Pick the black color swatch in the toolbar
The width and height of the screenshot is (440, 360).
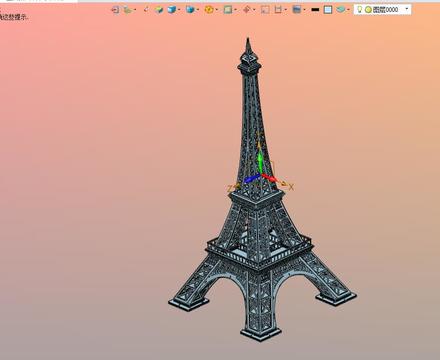(x=315, y=10)
